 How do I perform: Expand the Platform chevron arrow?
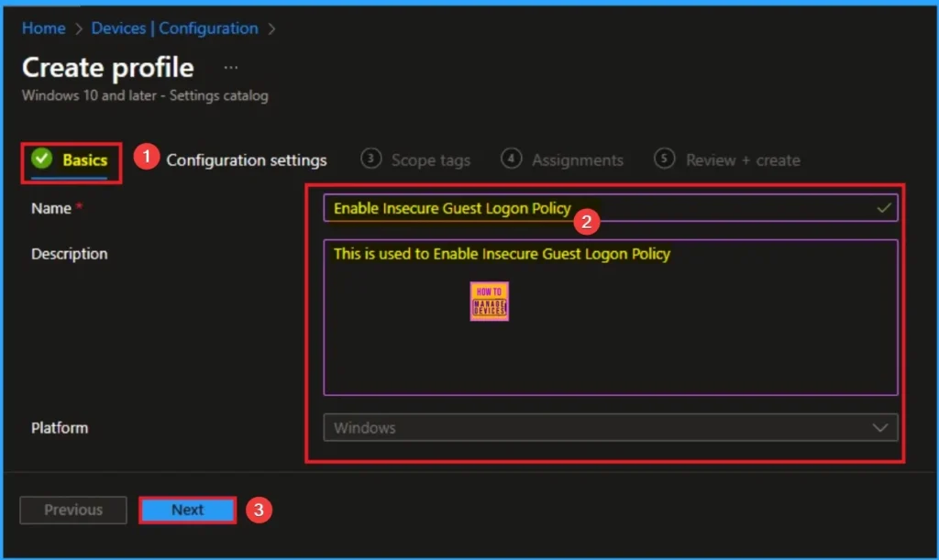880,428
